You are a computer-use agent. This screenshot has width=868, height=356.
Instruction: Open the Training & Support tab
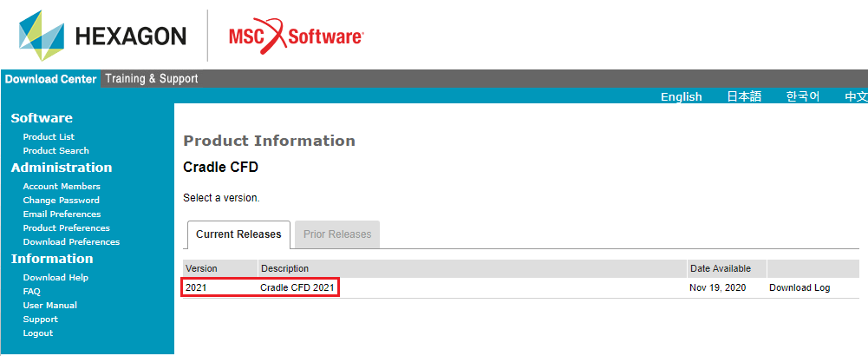151,79
